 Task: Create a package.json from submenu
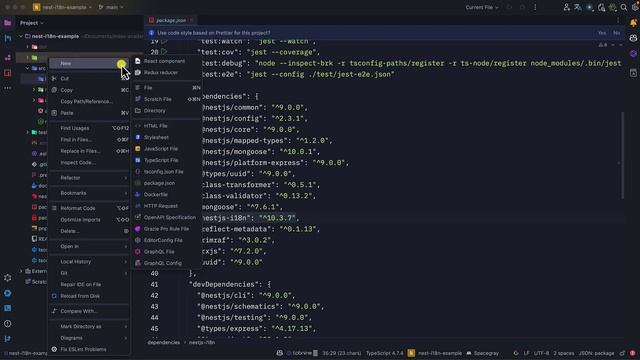coord(167,183)
